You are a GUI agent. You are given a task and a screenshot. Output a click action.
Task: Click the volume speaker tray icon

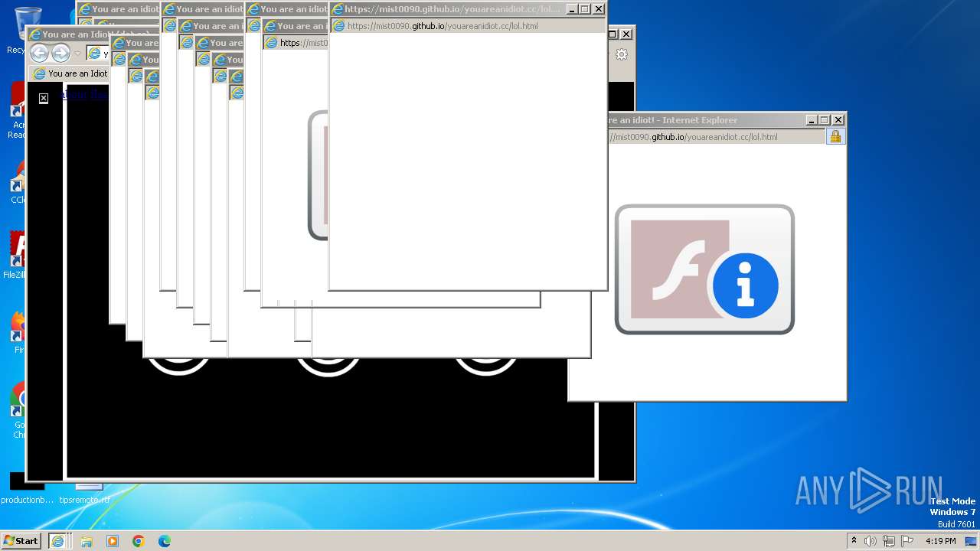871,541
